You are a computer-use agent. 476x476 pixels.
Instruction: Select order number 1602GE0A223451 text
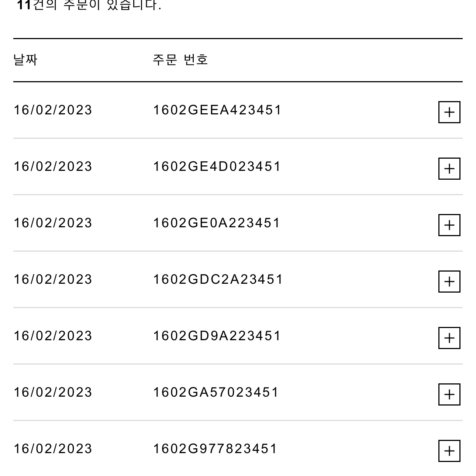tap(217, 223)
